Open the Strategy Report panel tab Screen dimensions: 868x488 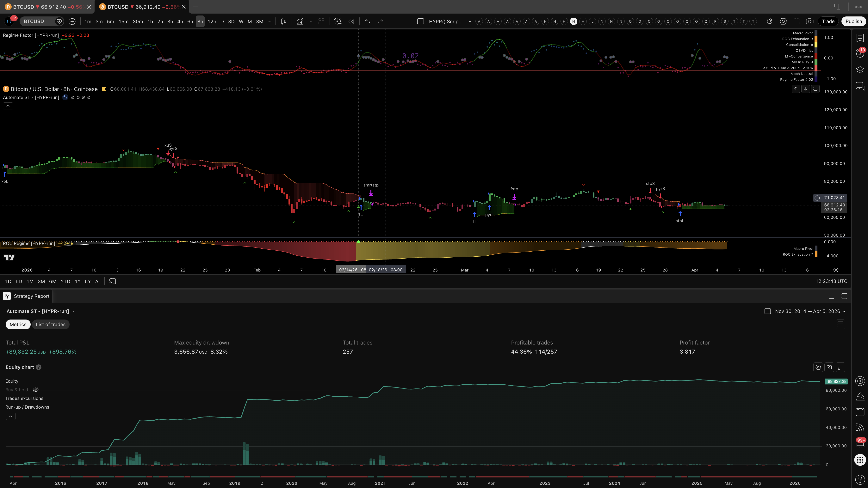pyautogui.click(x=27, y=296)
